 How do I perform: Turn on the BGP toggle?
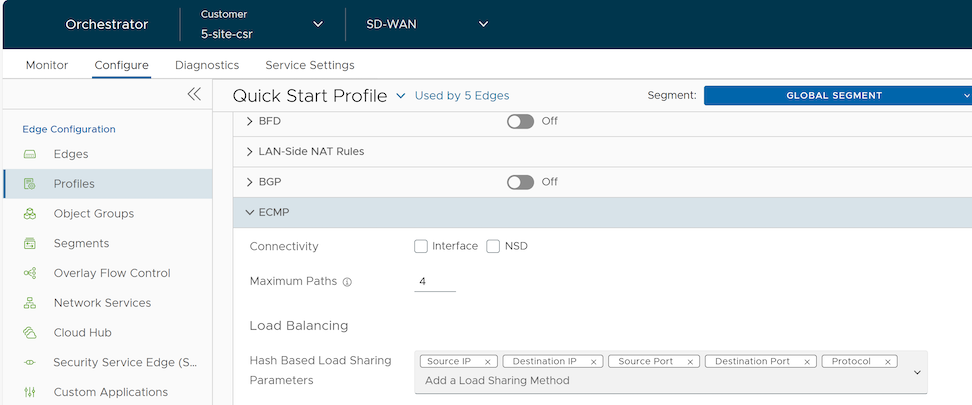tap(520, 182)
